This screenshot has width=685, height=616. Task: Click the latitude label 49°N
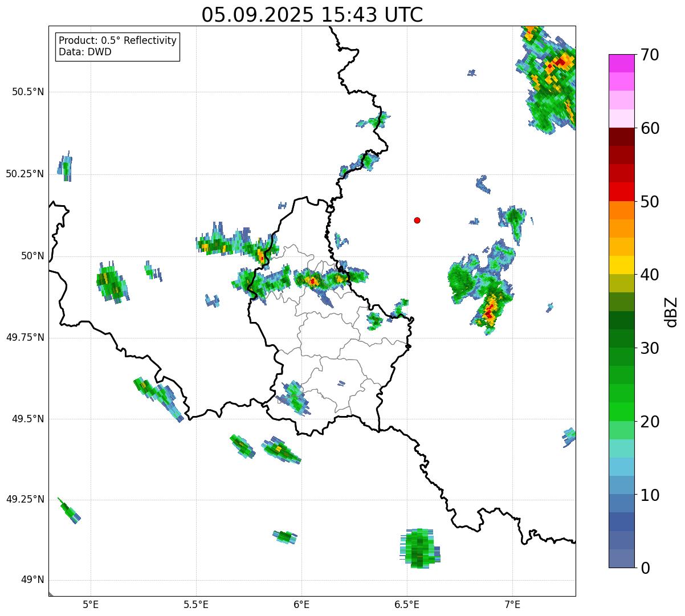32,580
